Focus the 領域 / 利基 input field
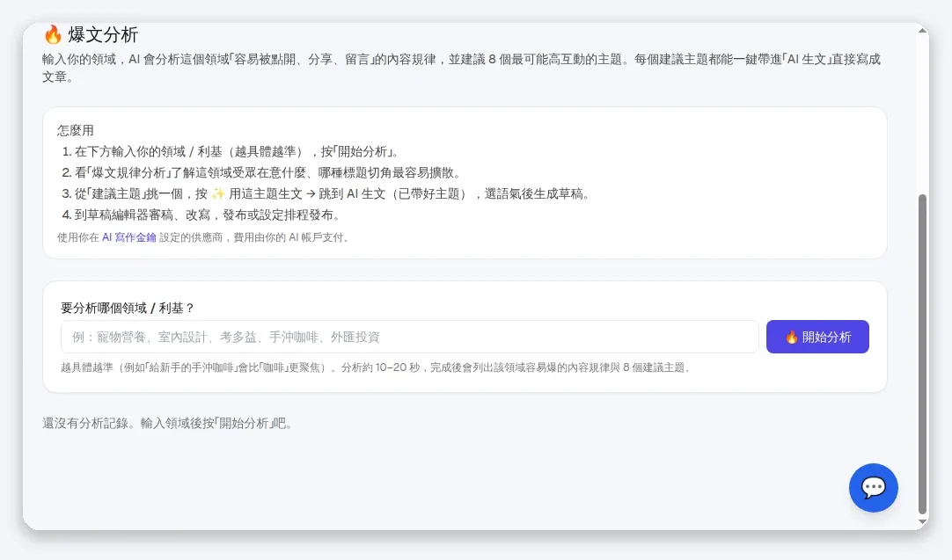This screenshot has height=560, width=952. tap(410, 337)
